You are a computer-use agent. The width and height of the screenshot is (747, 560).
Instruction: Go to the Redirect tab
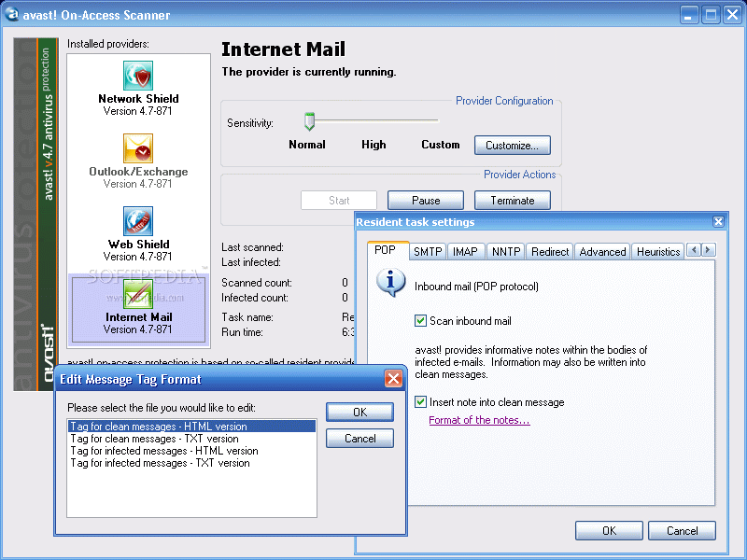tap(550, 251)
